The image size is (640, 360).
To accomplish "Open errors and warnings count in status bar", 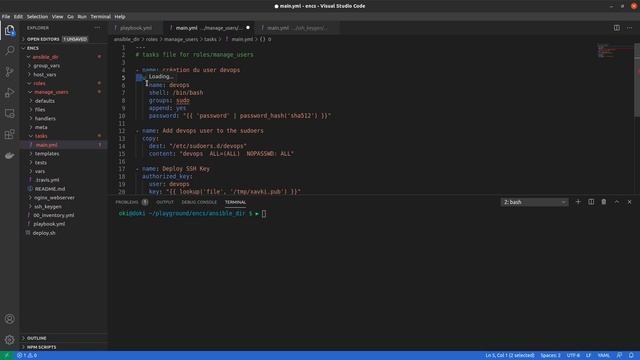I will [27, 356].
